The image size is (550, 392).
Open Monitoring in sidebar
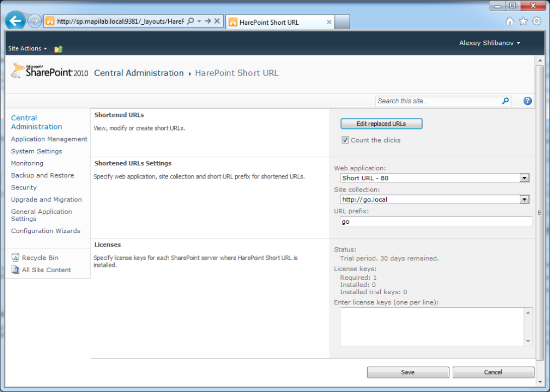point(27,163)
